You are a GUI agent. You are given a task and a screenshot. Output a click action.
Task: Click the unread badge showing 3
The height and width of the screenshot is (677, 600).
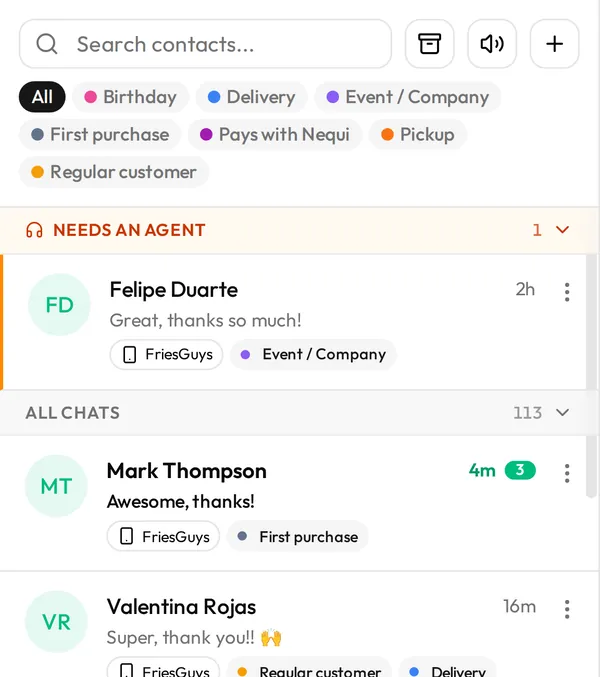[520, 470]
